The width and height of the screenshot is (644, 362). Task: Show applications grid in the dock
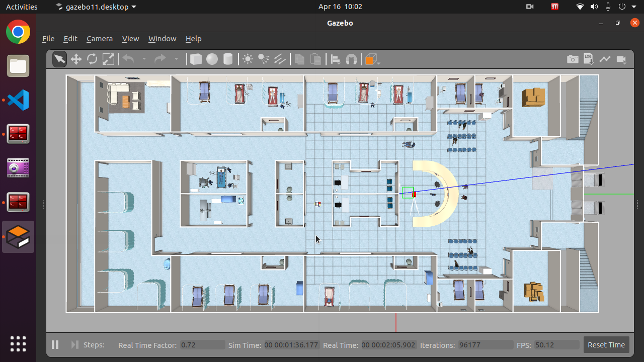18,344
